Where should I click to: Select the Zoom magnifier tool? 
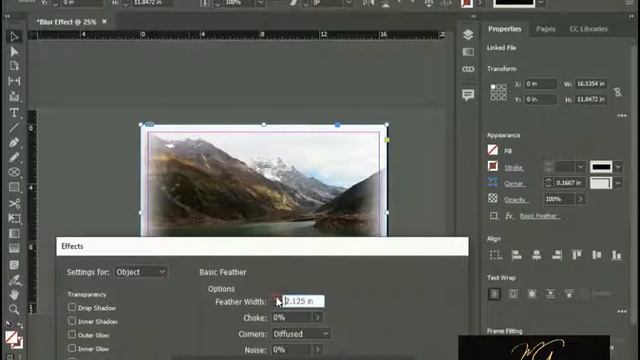point(14,309)
